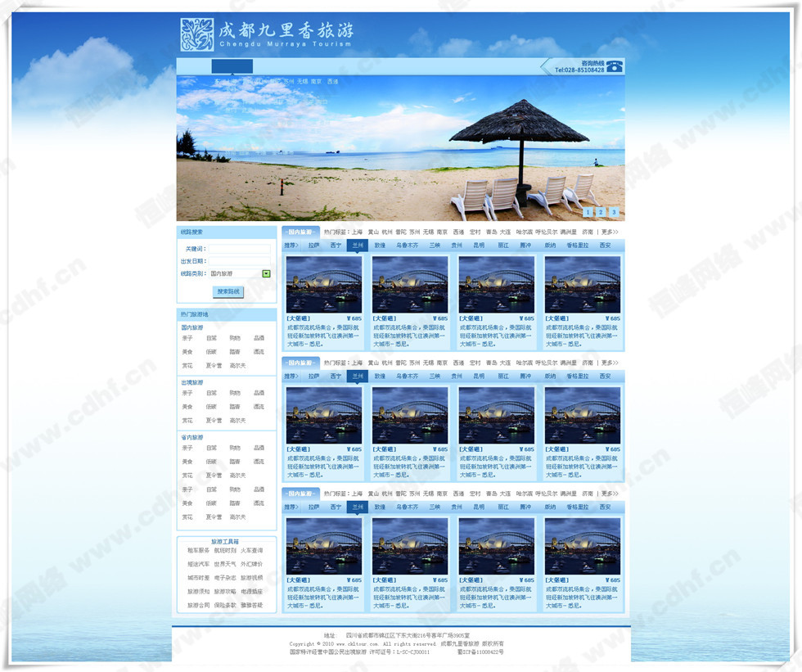Select 兰州 tab in first tour section
Image resolution: width=802 pixels, height=672 pixels.
358,245
